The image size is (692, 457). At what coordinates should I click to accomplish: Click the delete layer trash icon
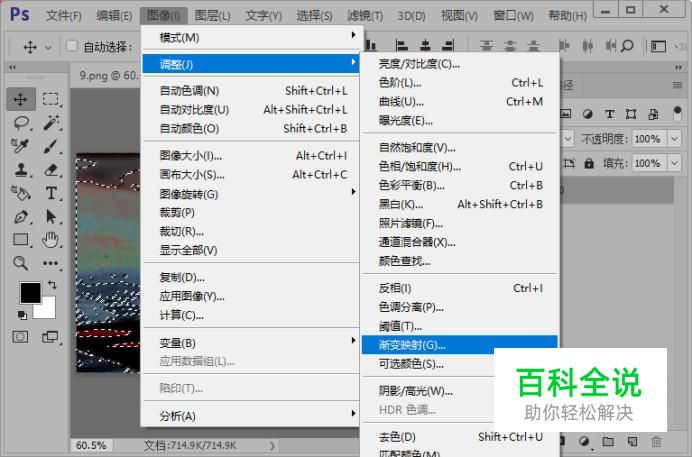point(656,441)
